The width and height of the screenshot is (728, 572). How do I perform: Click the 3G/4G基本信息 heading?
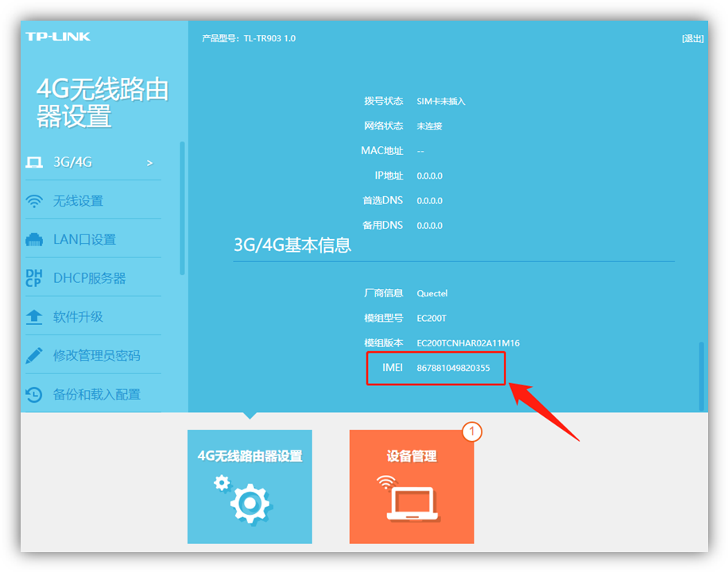coord(292,245)
